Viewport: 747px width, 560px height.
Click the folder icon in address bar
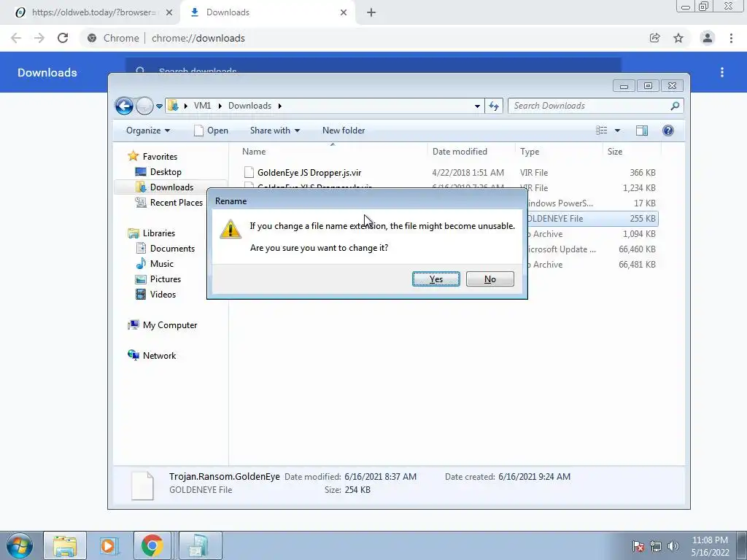(174, 106)
